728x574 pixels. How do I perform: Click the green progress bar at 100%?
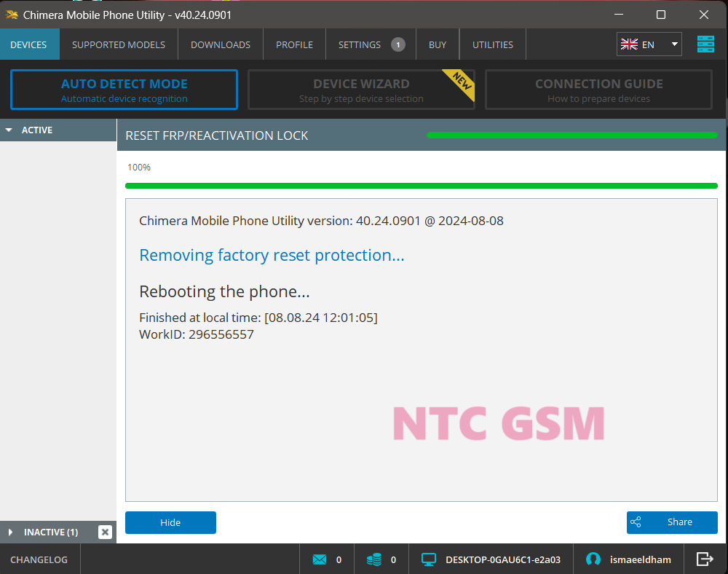point(422,186)
